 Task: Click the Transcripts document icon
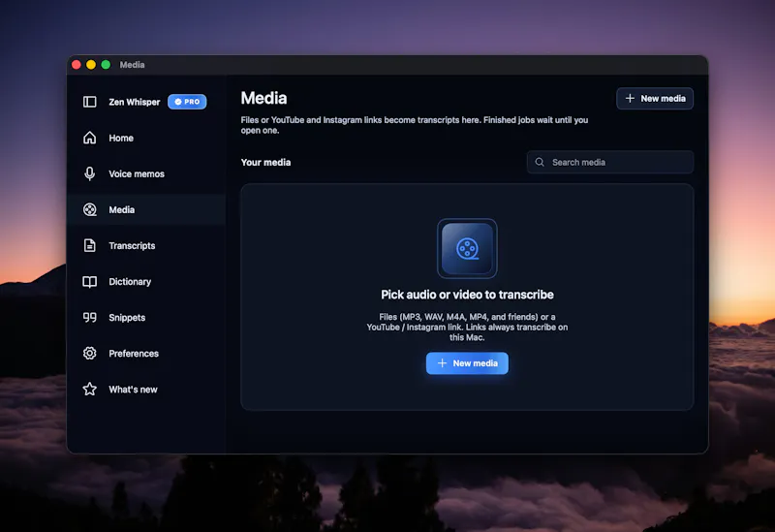pos(89,245)
